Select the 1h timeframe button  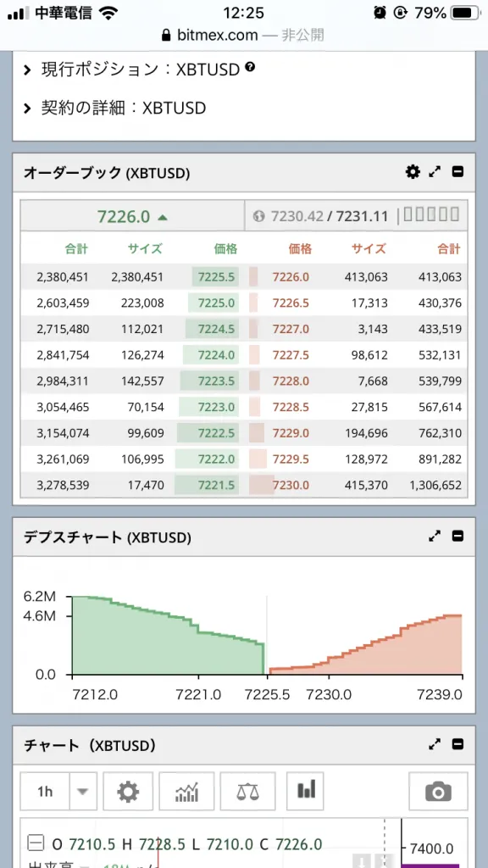click(46, 791)
